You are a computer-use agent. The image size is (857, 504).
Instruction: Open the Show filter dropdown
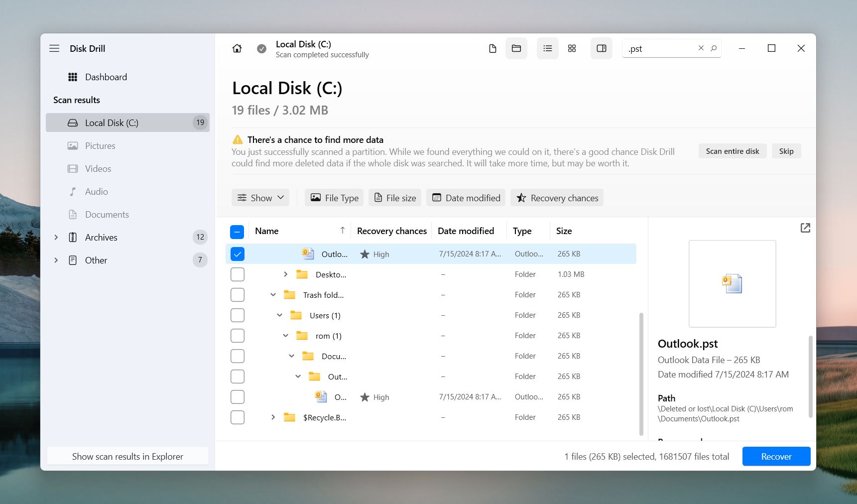260,198
